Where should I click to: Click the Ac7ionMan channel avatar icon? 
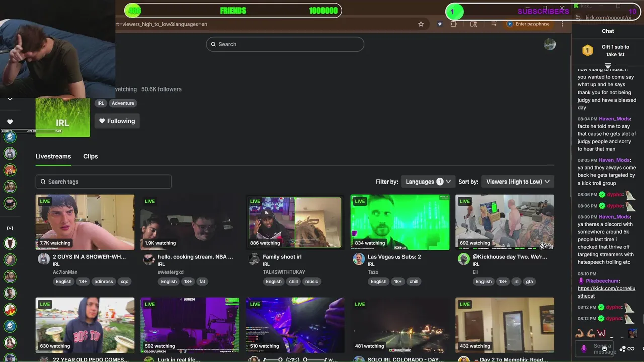(x=44, y=259)
